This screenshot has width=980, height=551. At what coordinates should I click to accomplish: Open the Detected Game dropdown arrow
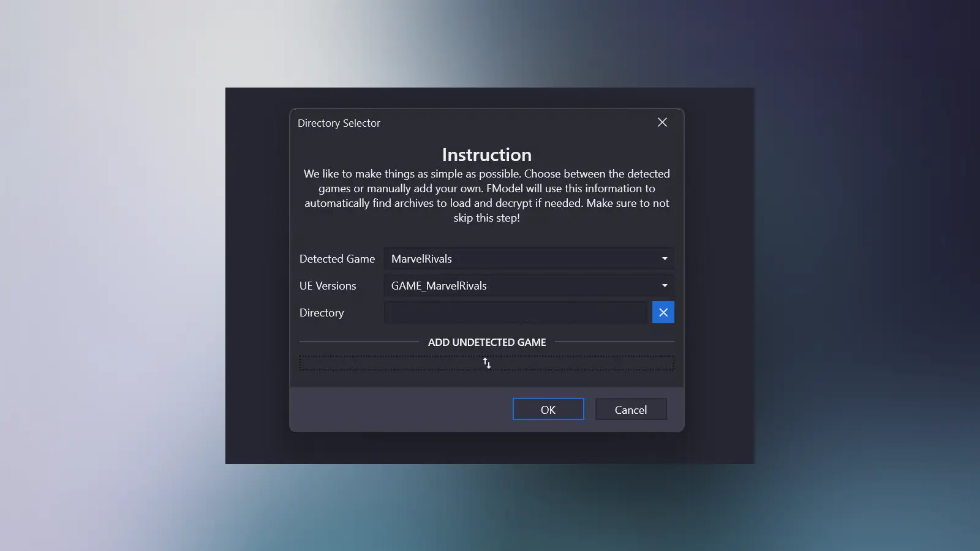664,258
